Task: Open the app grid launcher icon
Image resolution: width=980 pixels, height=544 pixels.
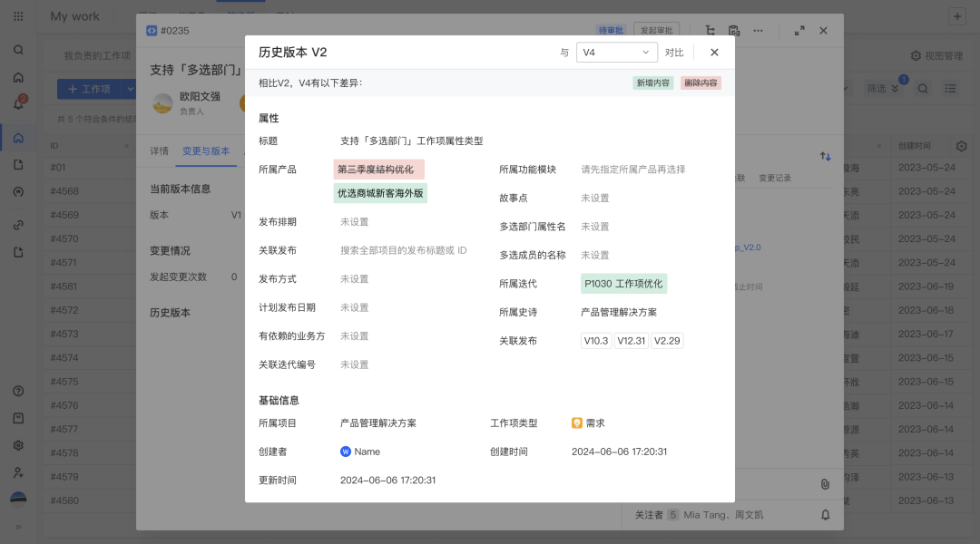Action: pyautogui.click(x=18, y=16)
